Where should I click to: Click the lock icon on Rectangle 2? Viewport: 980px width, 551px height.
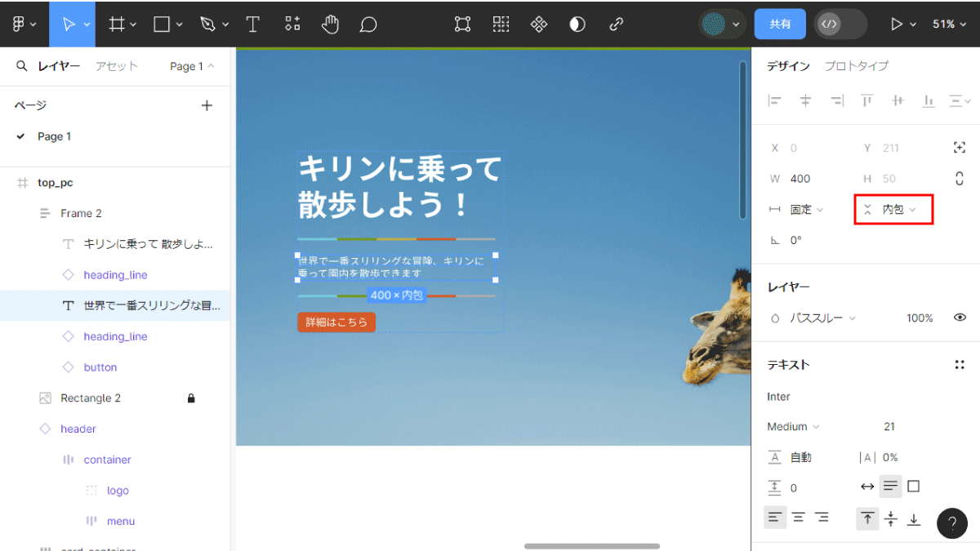(191, 398)
